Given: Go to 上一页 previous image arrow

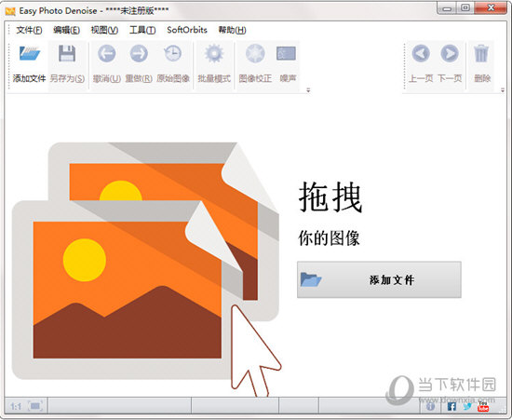Looking at the screenshot, I should click(421, 54).
